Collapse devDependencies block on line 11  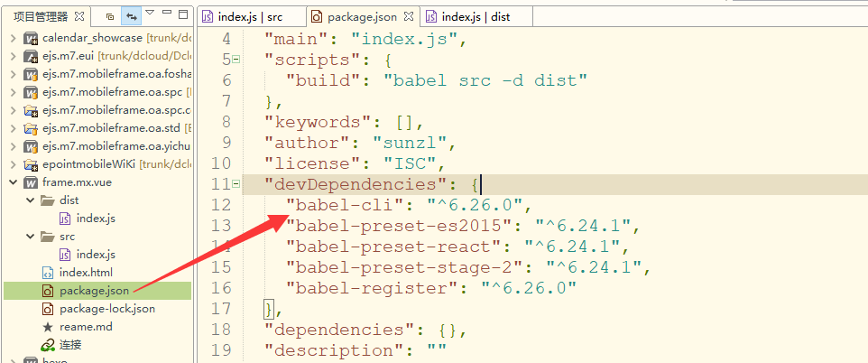point(236,183)
